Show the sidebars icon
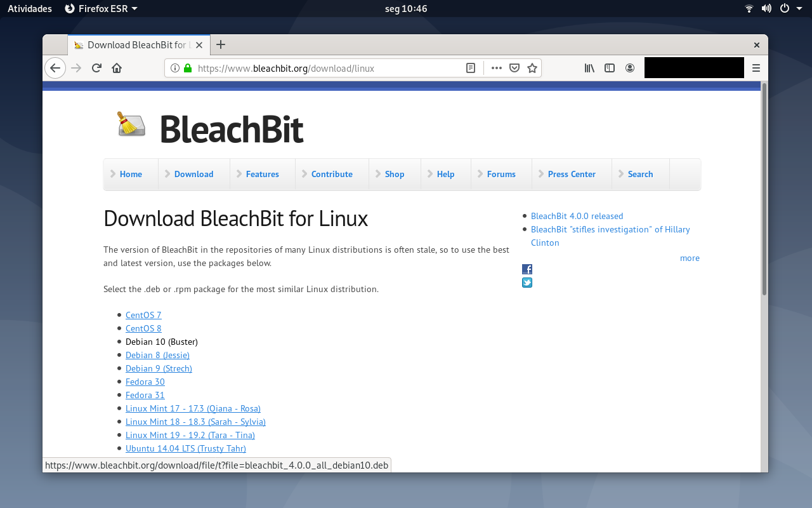 (610, 68)
